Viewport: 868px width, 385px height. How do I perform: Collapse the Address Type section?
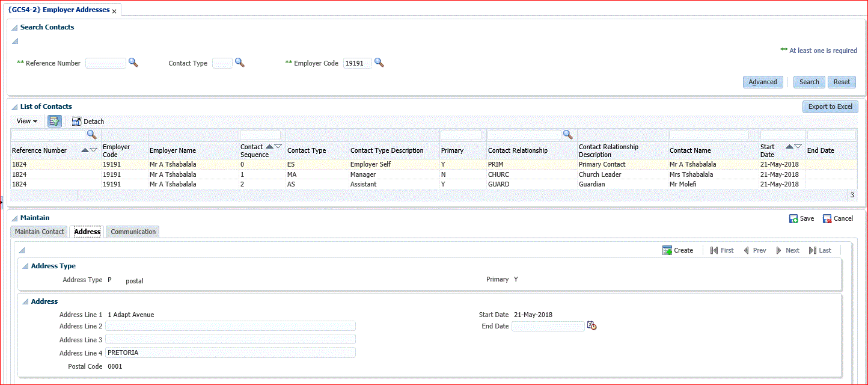tap(25, 266)
